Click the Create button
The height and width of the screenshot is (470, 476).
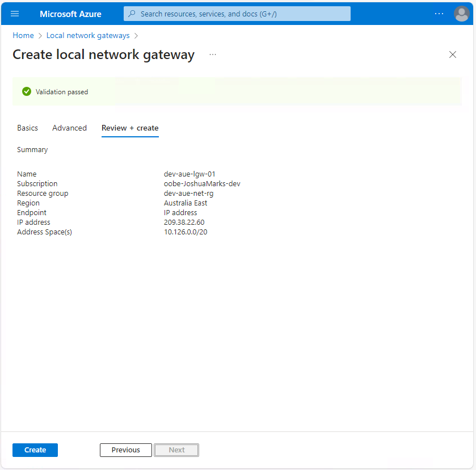point(35,450)
